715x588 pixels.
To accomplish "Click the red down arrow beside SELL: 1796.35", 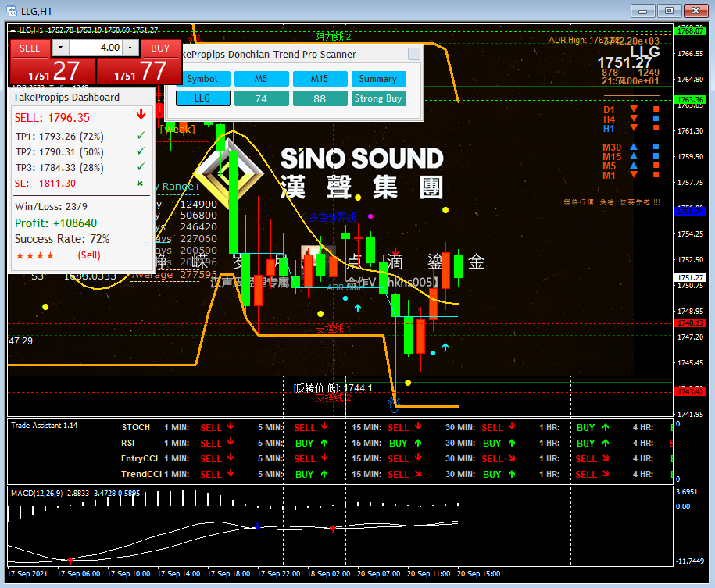I will [x=141, y=115].
